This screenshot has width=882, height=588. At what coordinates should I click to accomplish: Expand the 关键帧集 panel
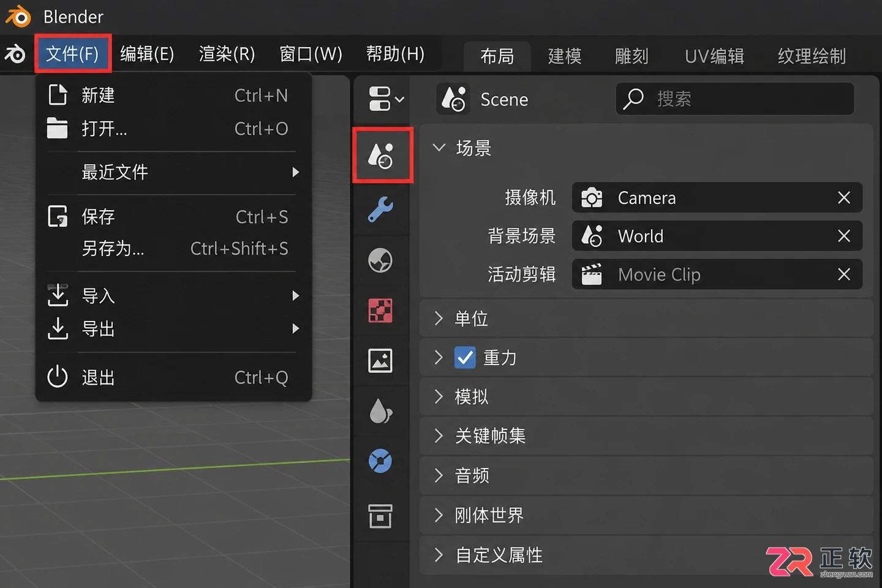coord(439,435)
